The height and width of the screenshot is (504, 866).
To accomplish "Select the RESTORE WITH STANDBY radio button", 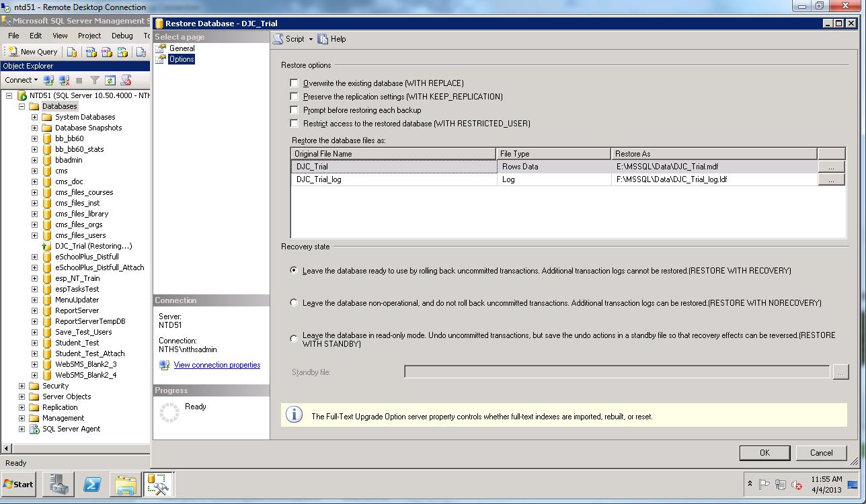I will pos(294,339).
